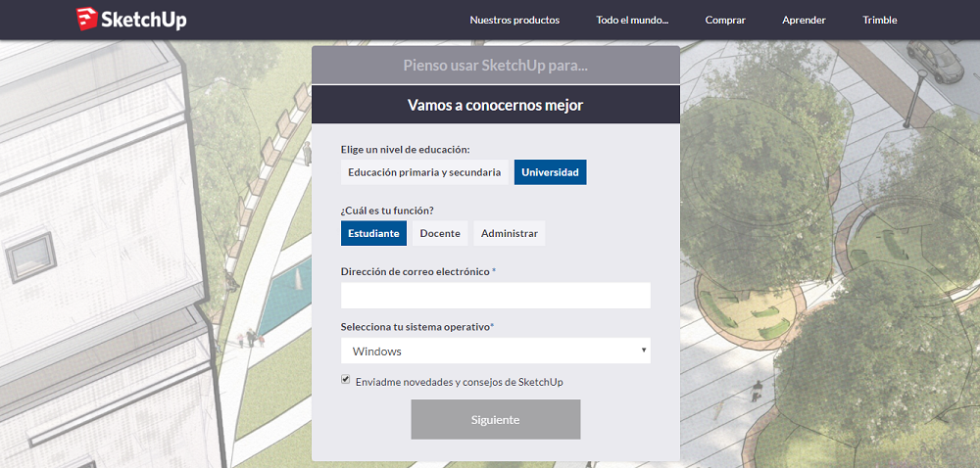Click the Selecciona tu sistema operativo label
This screenshot has width=980, height=468.
(417, 326)
